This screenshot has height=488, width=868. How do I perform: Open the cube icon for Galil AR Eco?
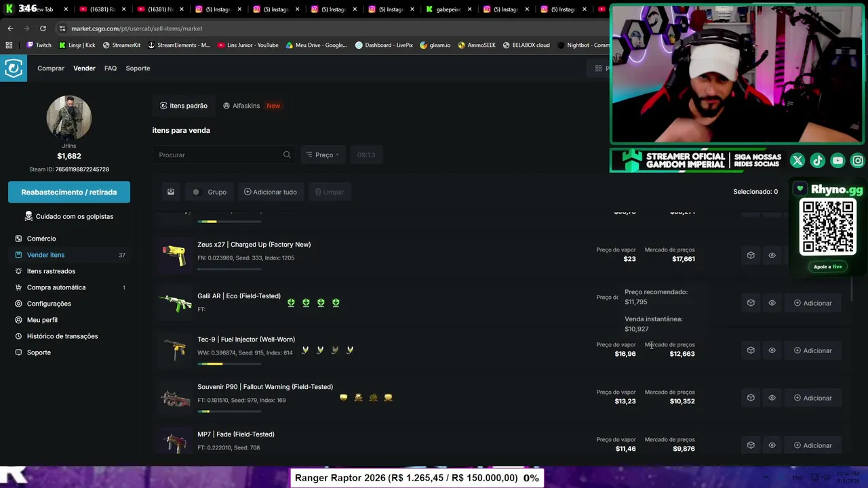(751, 303)
